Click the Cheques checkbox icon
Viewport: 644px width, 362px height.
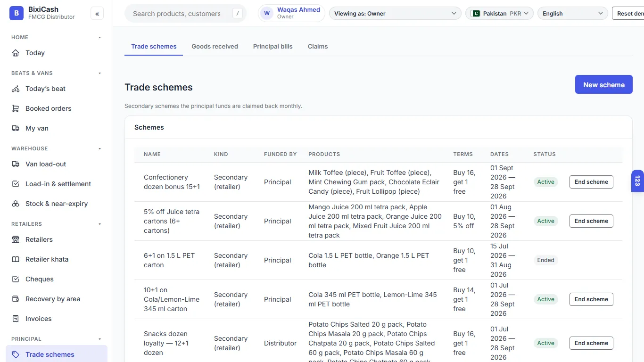coord(16,279)
